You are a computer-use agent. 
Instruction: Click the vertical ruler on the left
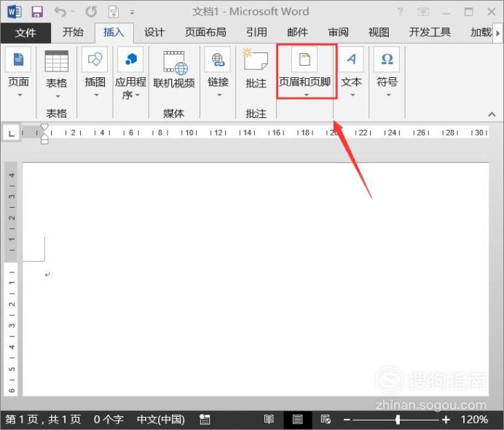(x=11, y=279)
